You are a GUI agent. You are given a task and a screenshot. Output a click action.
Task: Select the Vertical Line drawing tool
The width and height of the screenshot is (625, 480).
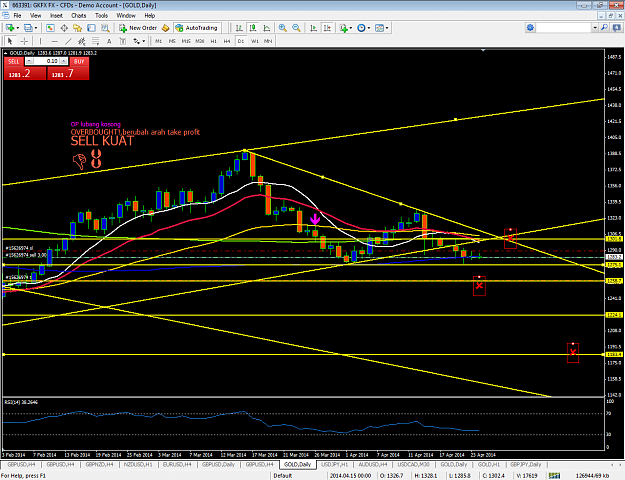pyautogui.click(x=40, y=41)
